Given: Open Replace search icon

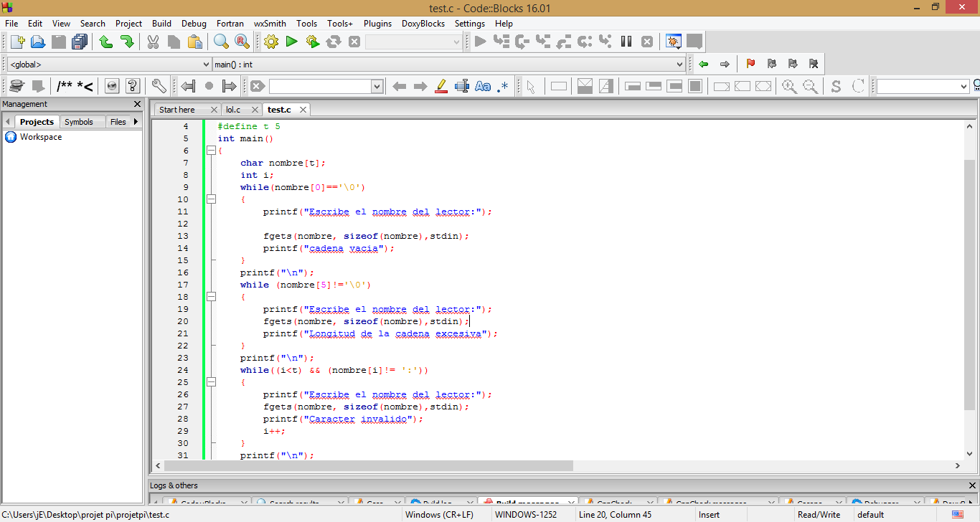Looking at the screenshot, I should [x=242, y=42].
